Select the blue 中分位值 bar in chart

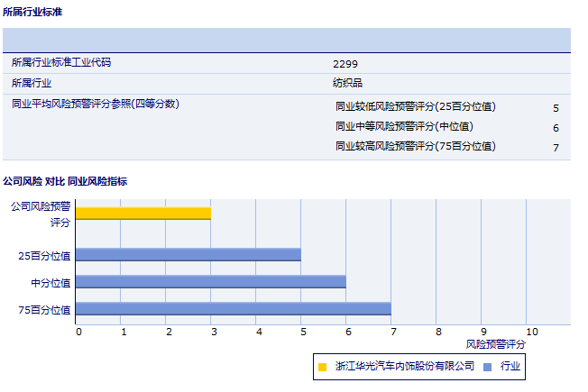(210, 282)
